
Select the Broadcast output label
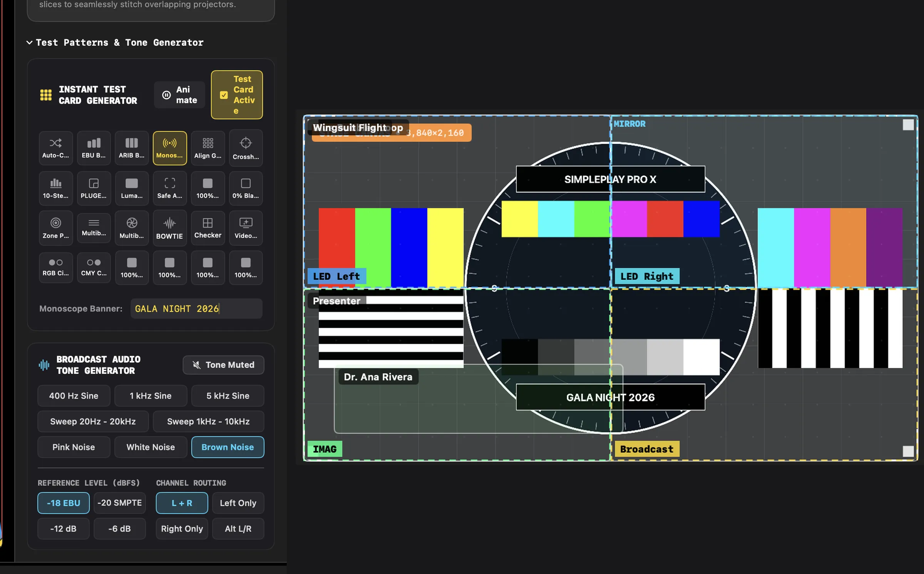(647, 449)
